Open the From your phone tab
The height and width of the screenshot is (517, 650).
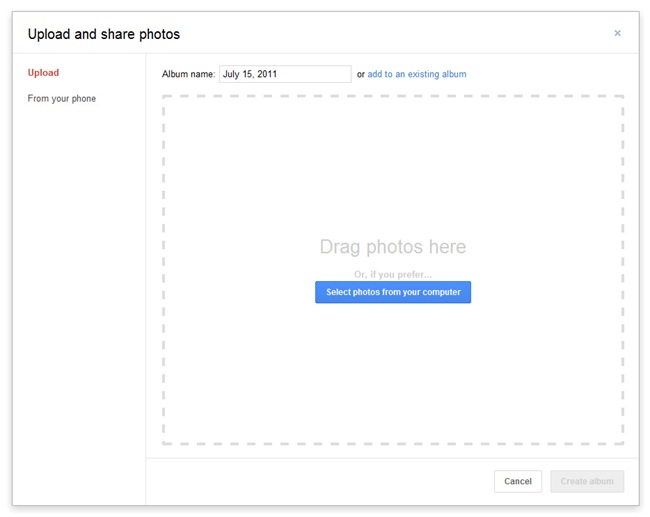coord(62,99)
